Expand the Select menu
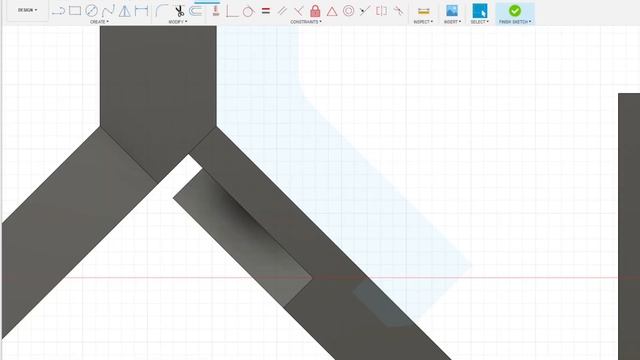640x360 pixels. pyautogui.click(x=480, y=22)
